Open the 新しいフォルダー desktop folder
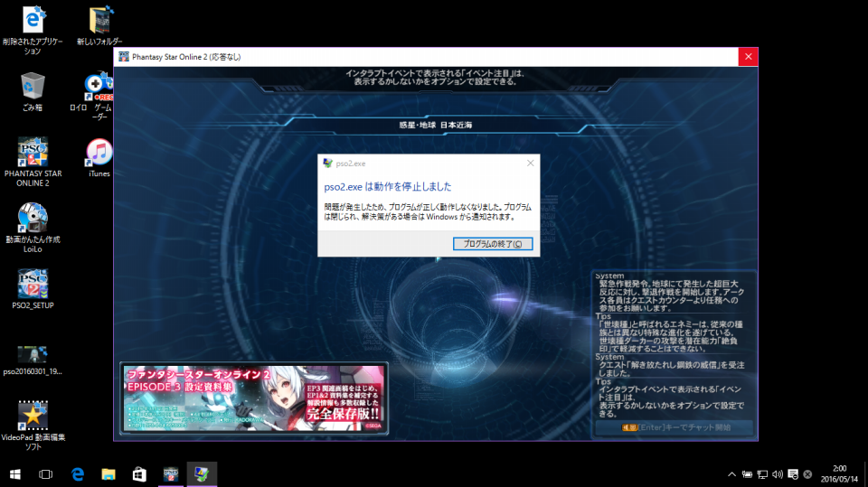 [x=99, y=25]
